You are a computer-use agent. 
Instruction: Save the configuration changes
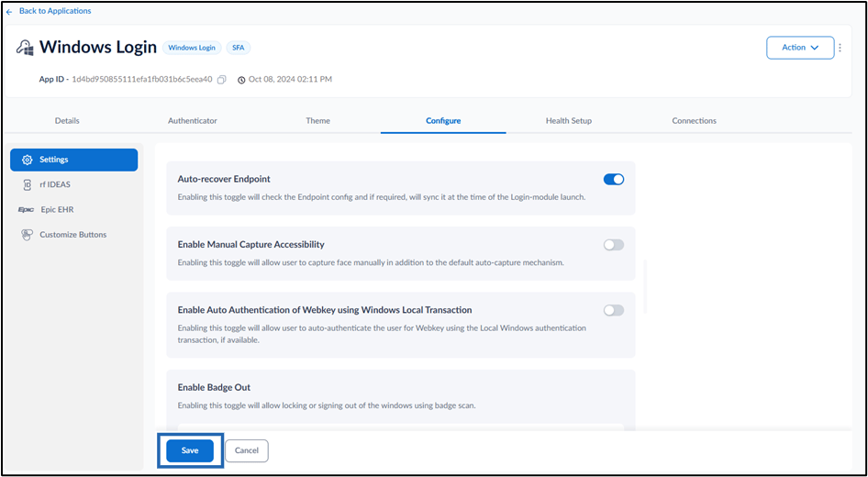(x=190, y=450)
